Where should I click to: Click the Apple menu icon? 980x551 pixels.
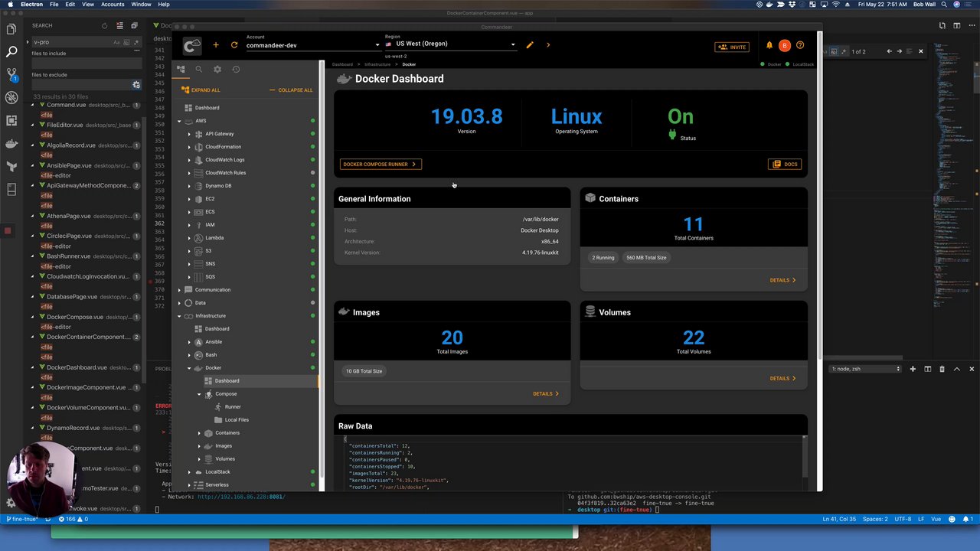[x=10, y=5]
